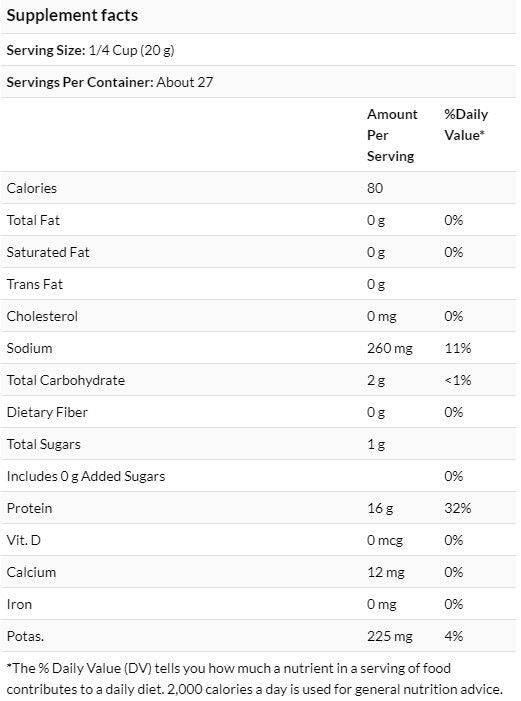
Task: Click the 80 calories value
Action: coord(375,188)
